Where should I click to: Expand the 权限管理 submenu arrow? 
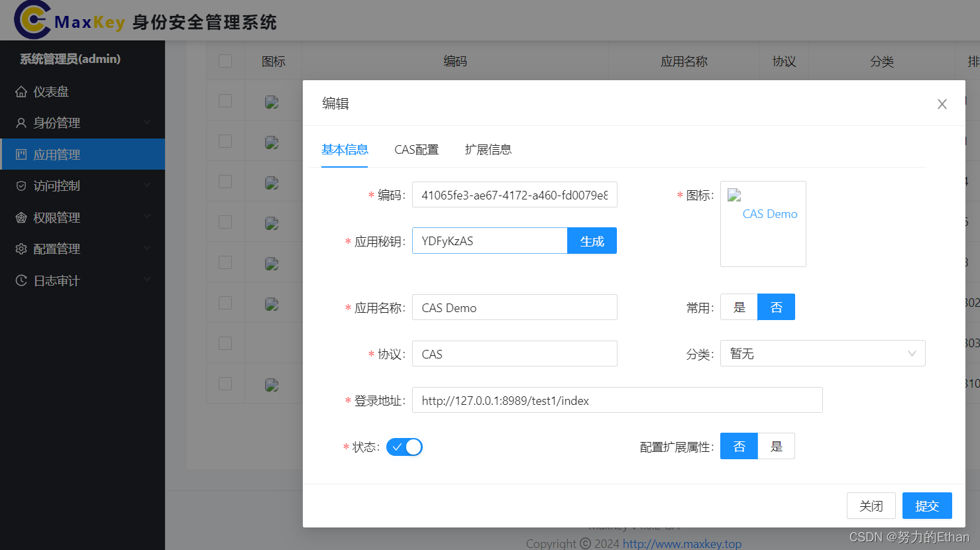coord(147,217)
